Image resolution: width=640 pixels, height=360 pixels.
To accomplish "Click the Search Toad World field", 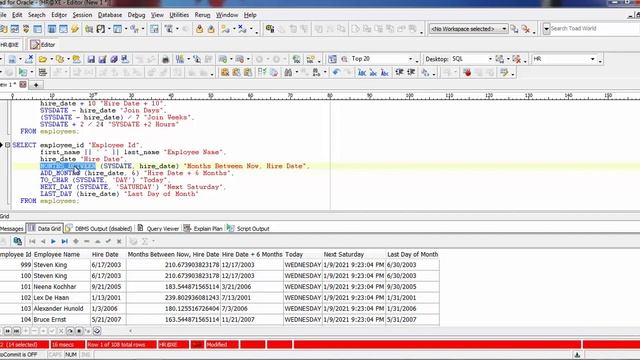I will pyautogui.click(x=594, y=29).
